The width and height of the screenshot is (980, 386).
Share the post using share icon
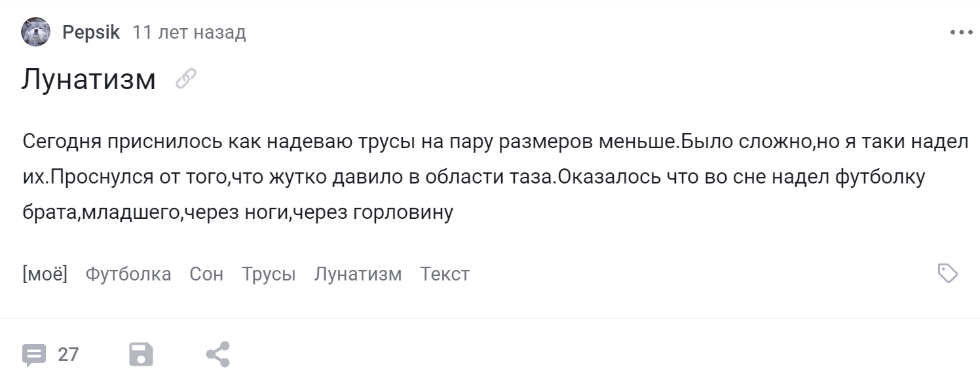[218, 355]
